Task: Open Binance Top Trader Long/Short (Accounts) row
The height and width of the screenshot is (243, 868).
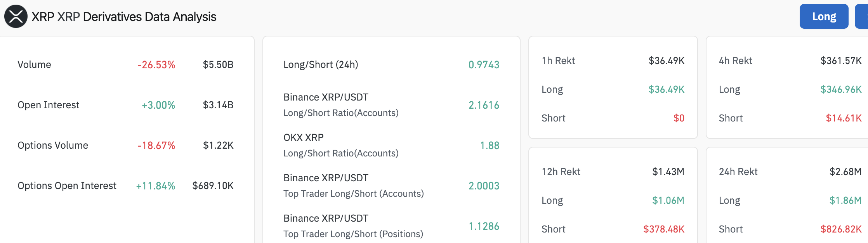Action: coord(353,186)
